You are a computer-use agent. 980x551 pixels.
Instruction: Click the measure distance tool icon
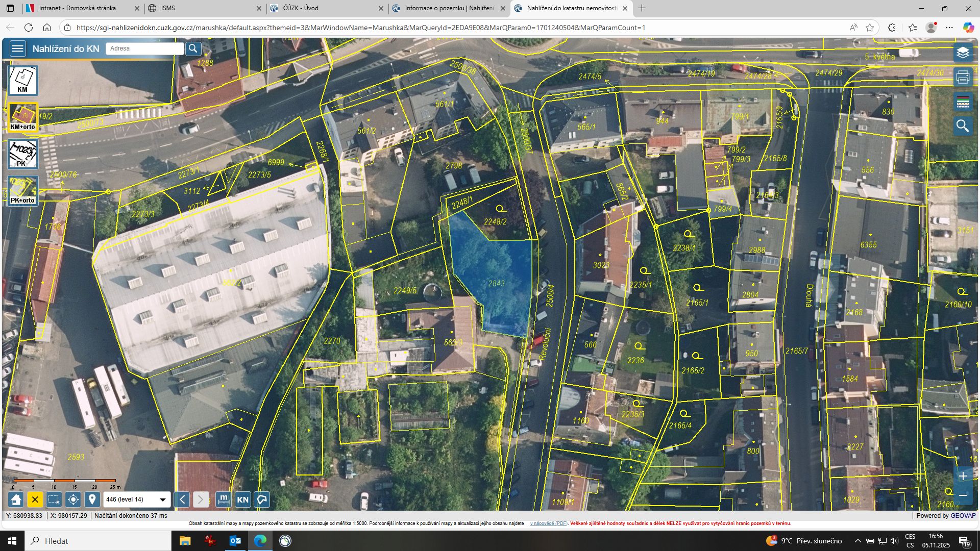tap(224, 499)
